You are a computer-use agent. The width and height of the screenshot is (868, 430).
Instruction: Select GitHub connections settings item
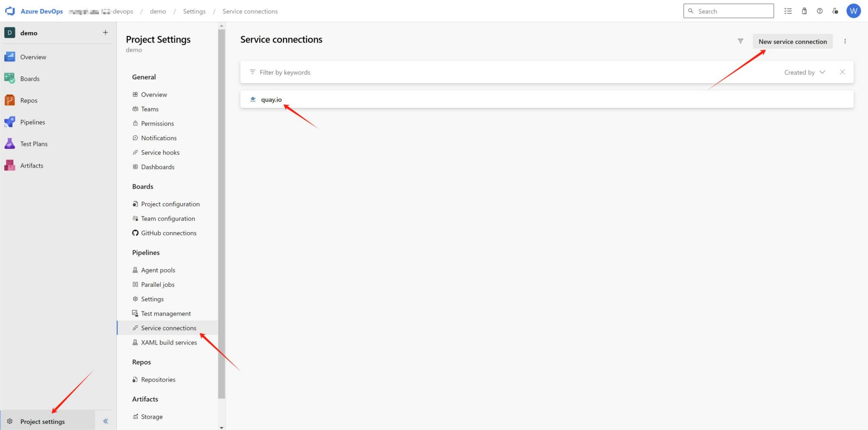168,233
